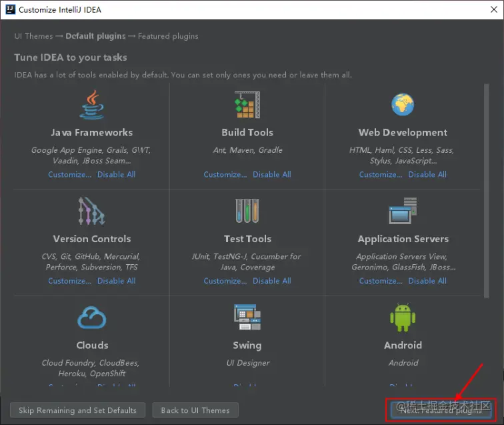Click the Test Tools heading
The image size is (504, 425).
pyautogui.click(x=247, y=239)
